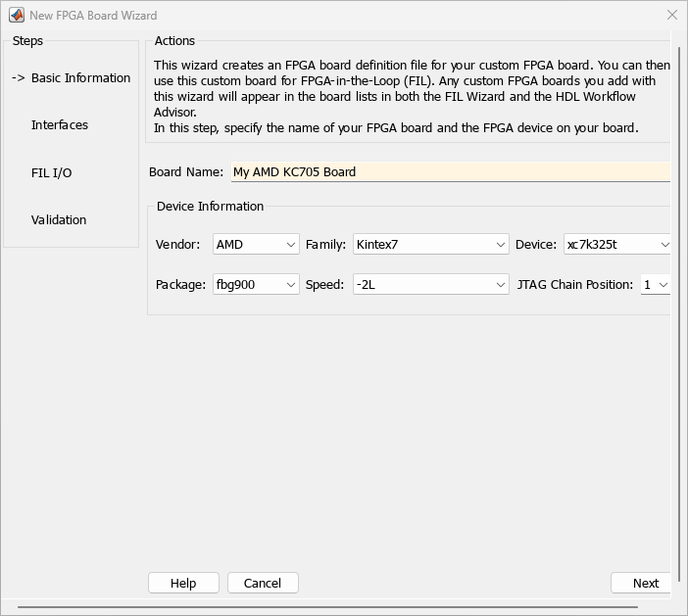Proceed with the Next button
The image size is (688, 616).
(644, 583)
